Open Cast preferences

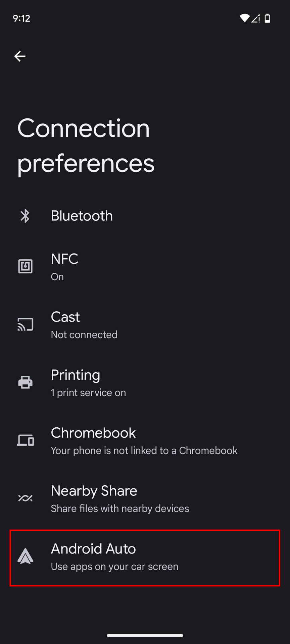[65, 317]
